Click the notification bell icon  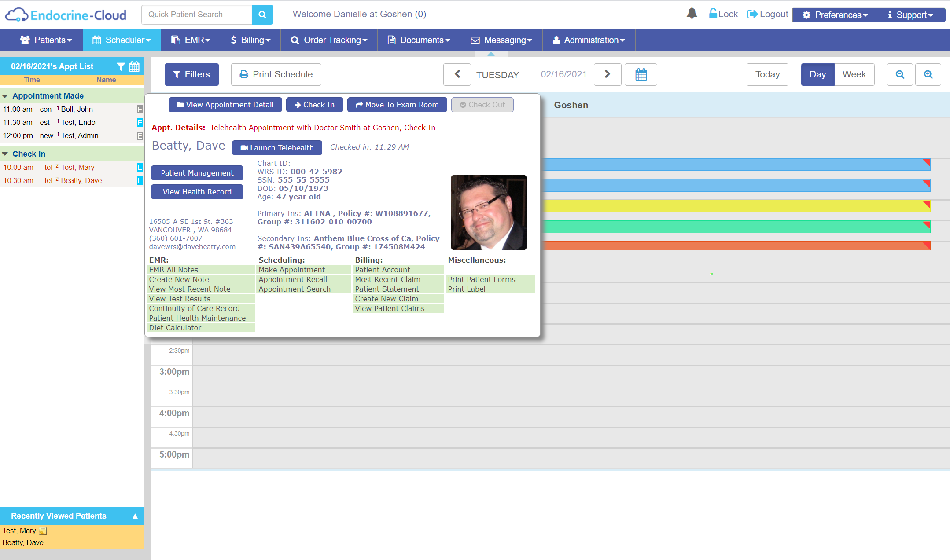point(692,14)
